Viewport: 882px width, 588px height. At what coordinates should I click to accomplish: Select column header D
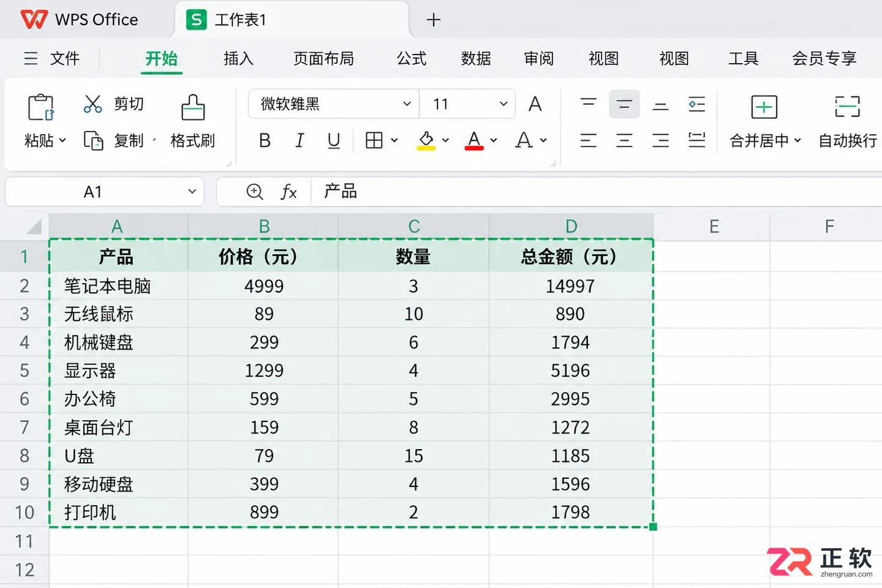[571, 227]
